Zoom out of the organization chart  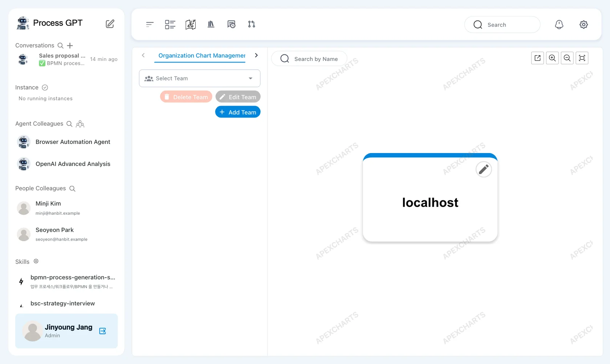coord(567,58)
